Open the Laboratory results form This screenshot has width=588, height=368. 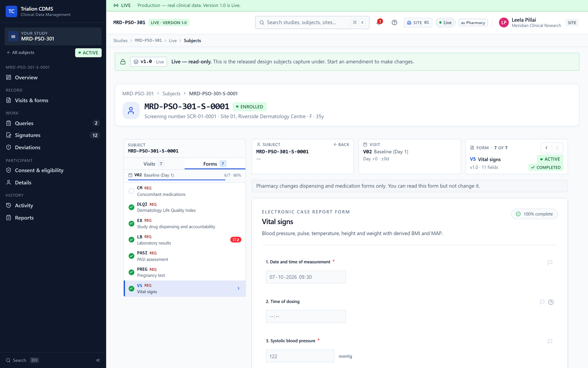coord(184,240)
